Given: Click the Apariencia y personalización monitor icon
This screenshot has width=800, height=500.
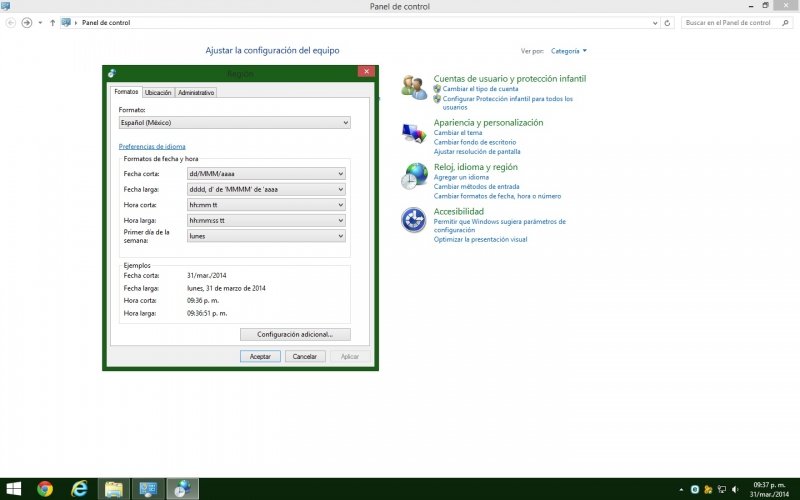Looking at the screenshot, I should pos(414,131).
